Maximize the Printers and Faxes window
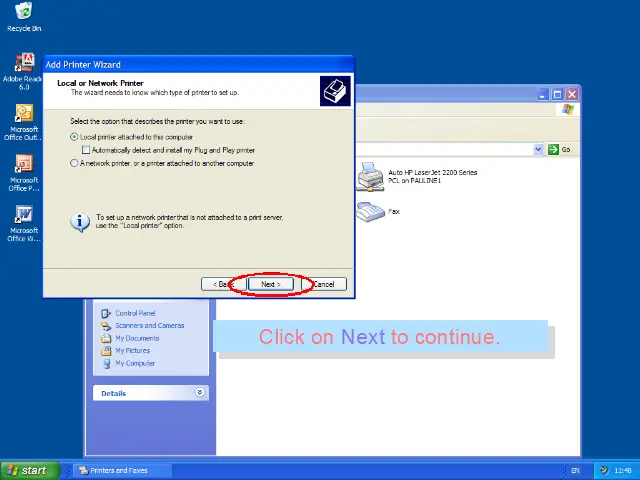 point(558,95)
